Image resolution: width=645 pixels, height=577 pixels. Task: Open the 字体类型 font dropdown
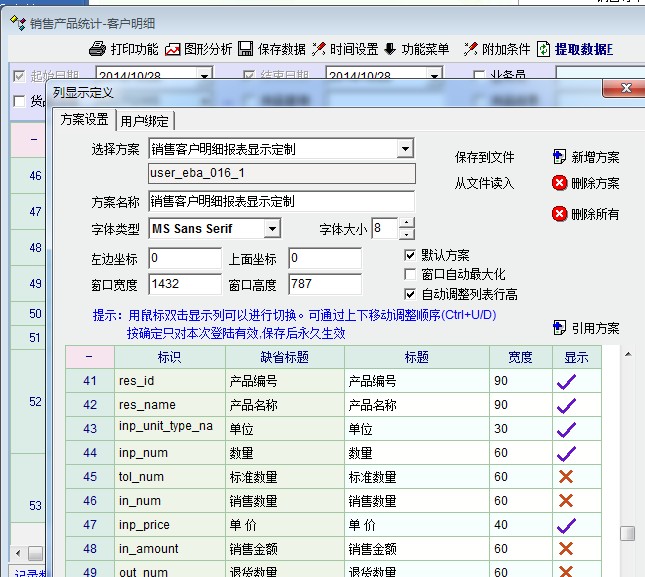click(x=272, y=229)
